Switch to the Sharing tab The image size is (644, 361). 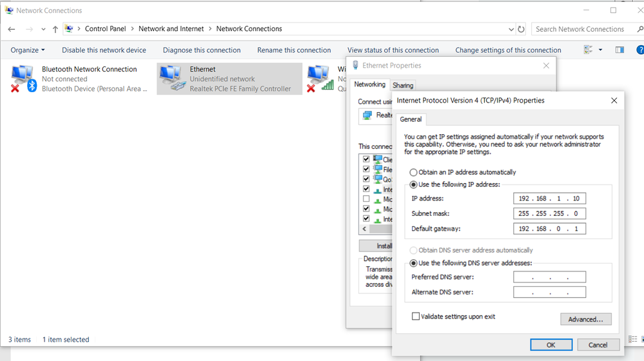coord(403,85)
